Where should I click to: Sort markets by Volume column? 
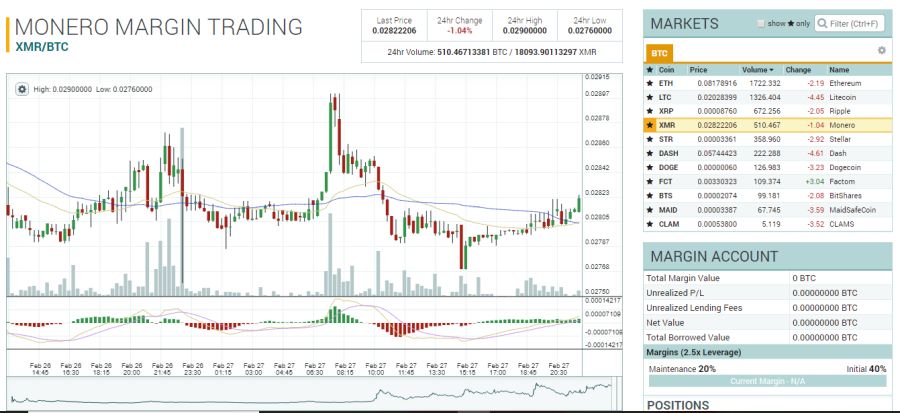click(758, 70)
